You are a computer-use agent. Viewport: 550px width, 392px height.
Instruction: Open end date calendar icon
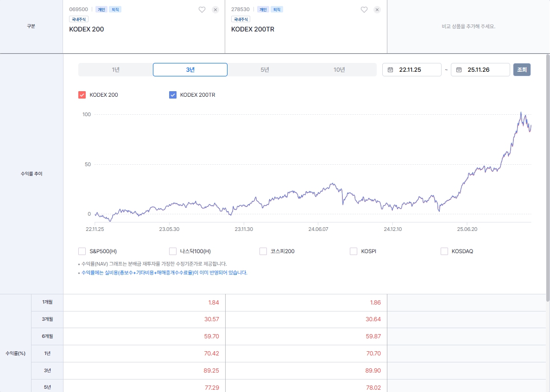pyautogui.click(x=459, y=70)
